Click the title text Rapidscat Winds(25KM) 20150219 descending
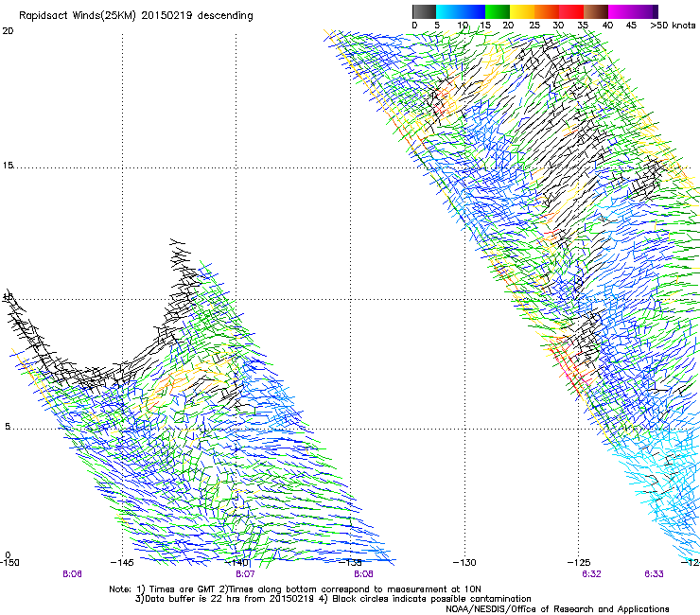Viewport: 700px width, 615px height. 135,15
